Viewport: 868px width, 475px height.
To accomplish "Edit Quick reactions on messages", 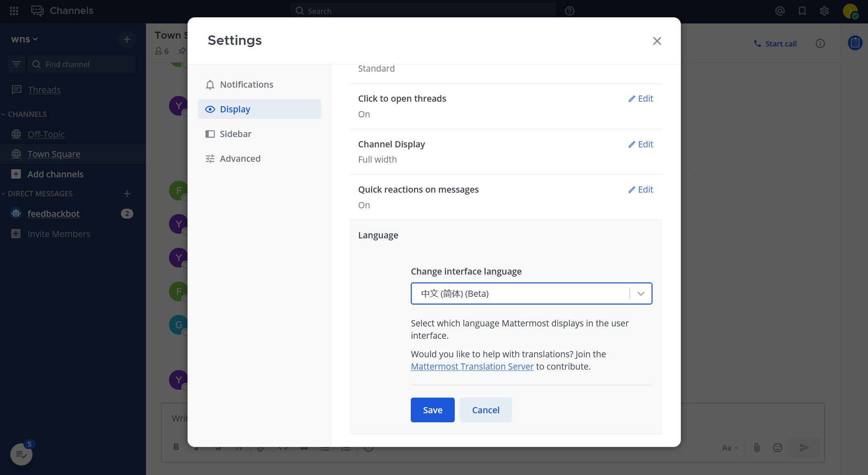I will tap(641, 189).
